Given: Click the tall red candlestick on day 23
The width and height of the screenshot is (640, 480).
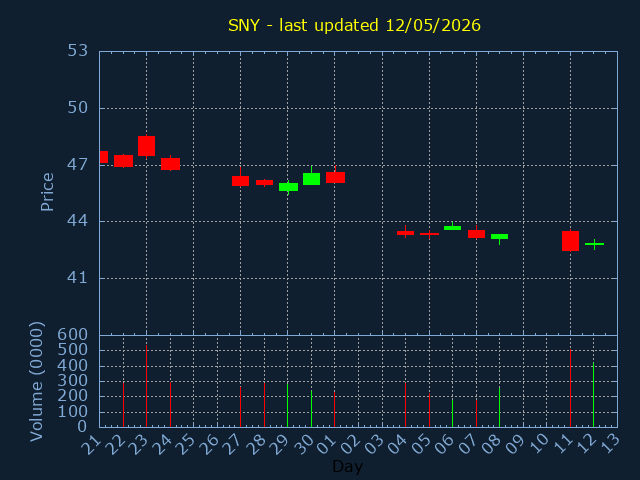Looking at the screenshot, I should click(x=147, y=146).
